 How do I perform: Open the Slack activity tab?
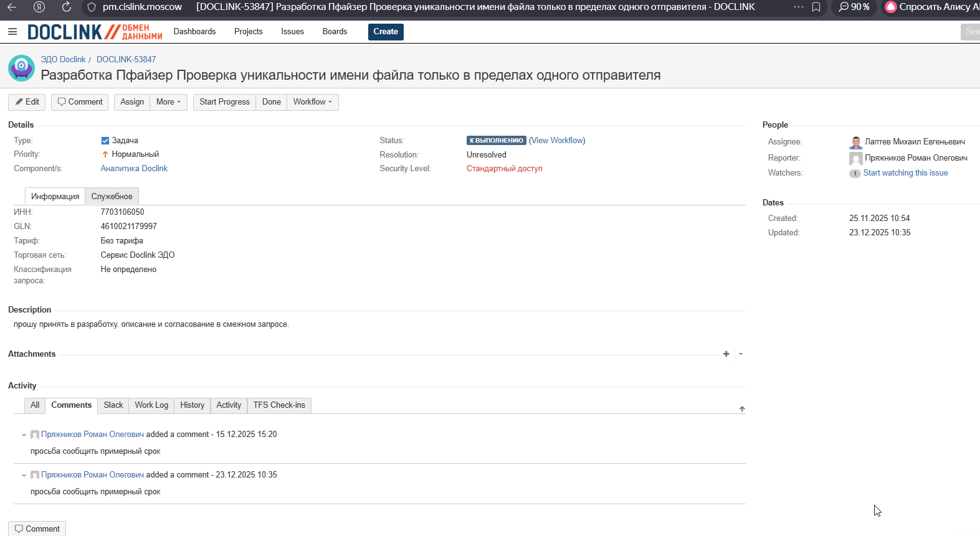[113, 405]
